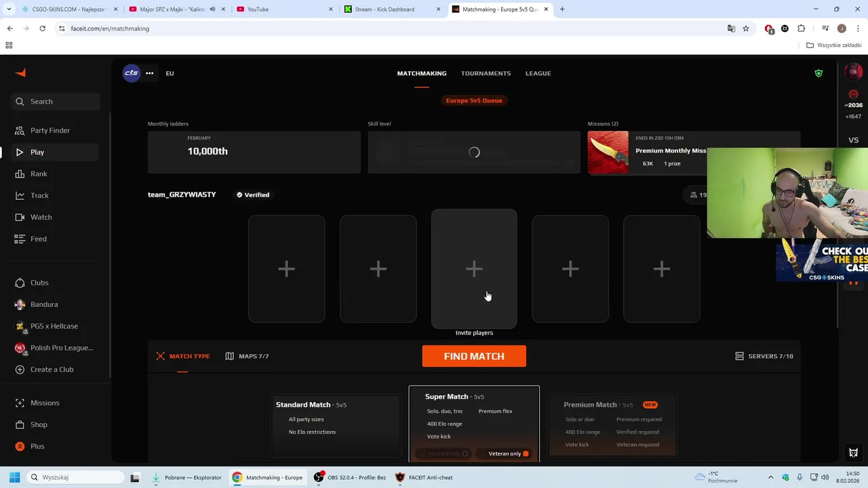The width and height of the screenshot is (868, 488).
Task: Open the Servers 7/10 selector
Action: click(x=764, y=356)
